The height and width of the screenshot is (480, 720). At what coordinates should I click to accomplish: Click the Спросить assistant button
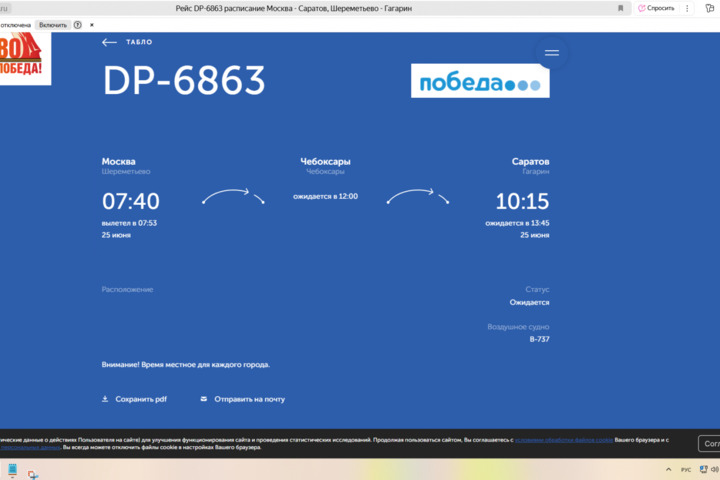pos(656,8)
